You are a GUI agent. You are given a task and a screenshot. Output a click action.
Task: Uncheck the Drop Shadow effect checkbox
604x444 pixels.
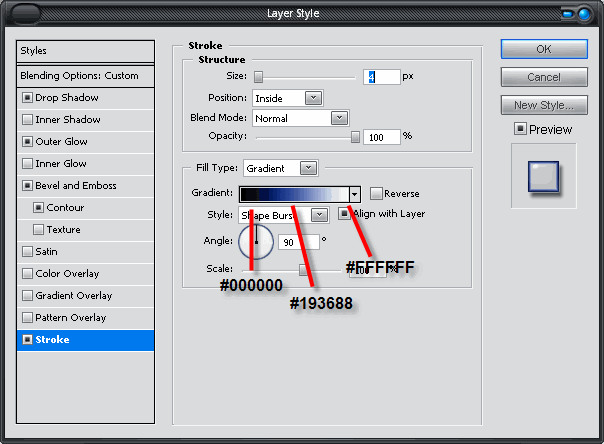click(x=27, y=98)
